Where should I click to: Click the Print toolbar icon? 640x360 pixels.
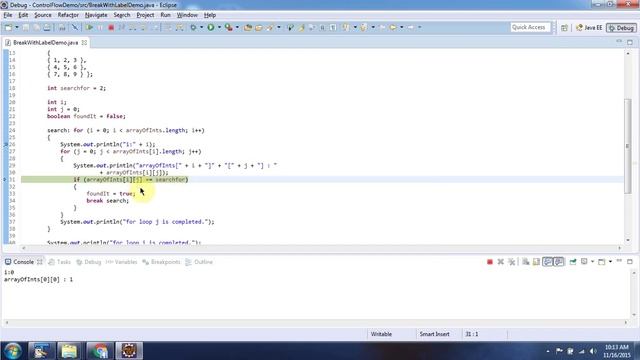(x=47, y=27)
